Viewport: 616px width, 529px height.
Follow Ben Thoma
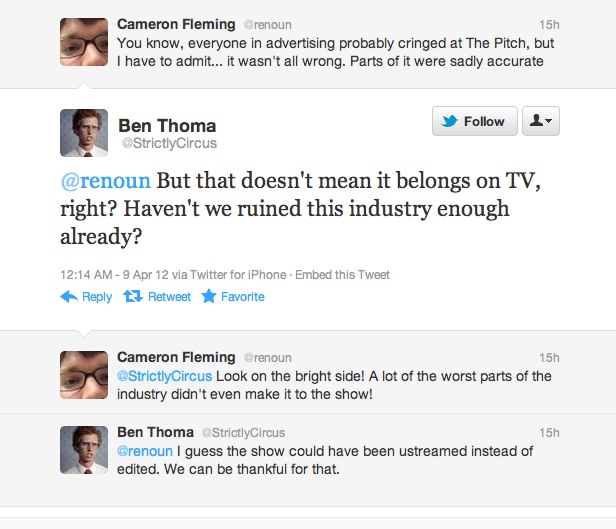point(475,121)
